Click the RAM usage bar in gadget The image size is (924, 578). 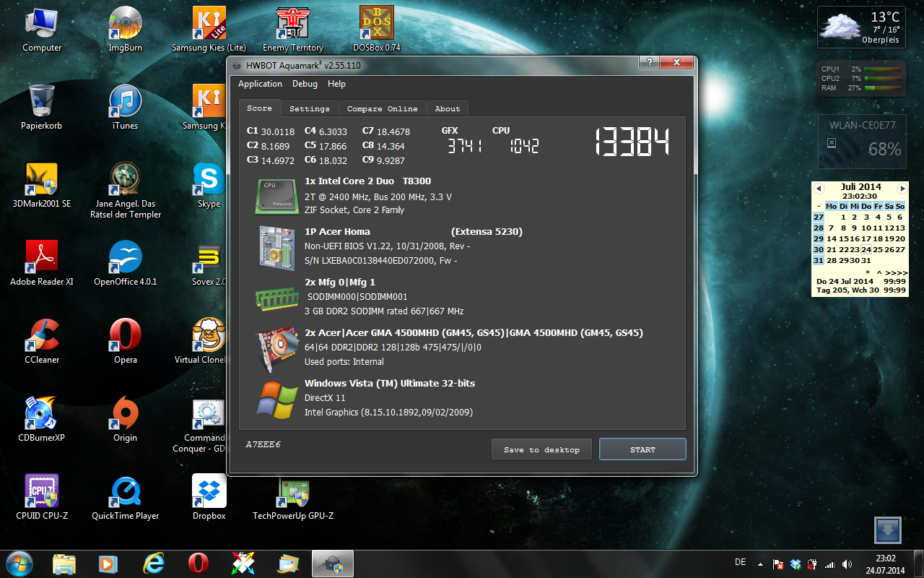tap(882, 88)
